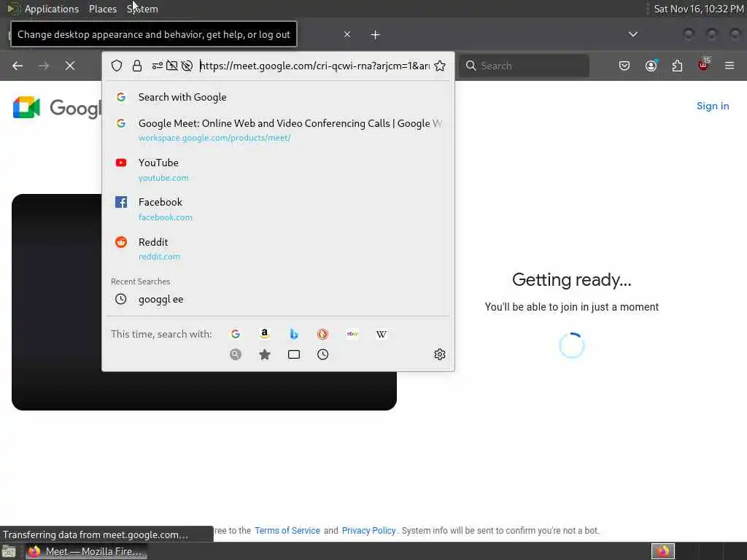Open Privacy Policy link
The width and height of the screenshot is (747, 560).
[x=368, y=531]
